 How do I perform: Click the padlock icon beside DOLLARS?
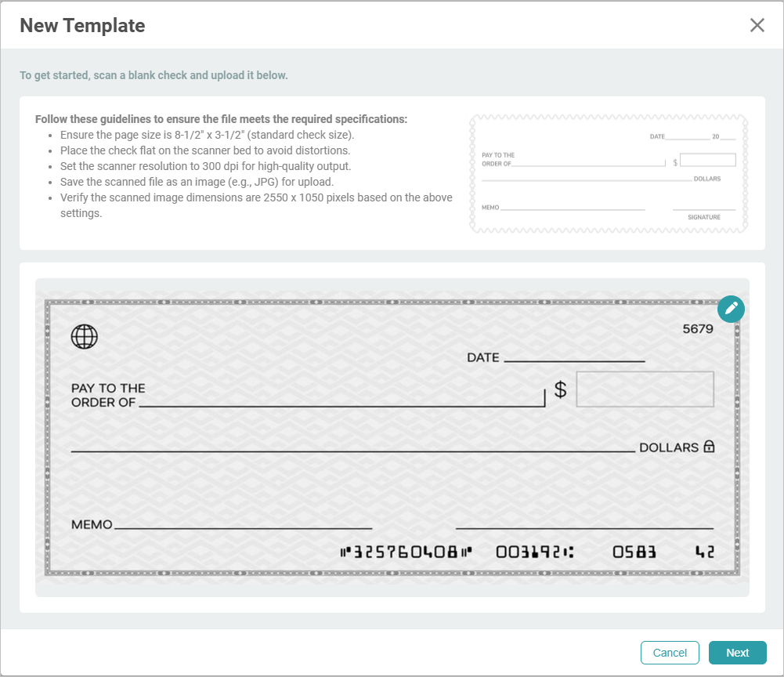coord(709,447)
